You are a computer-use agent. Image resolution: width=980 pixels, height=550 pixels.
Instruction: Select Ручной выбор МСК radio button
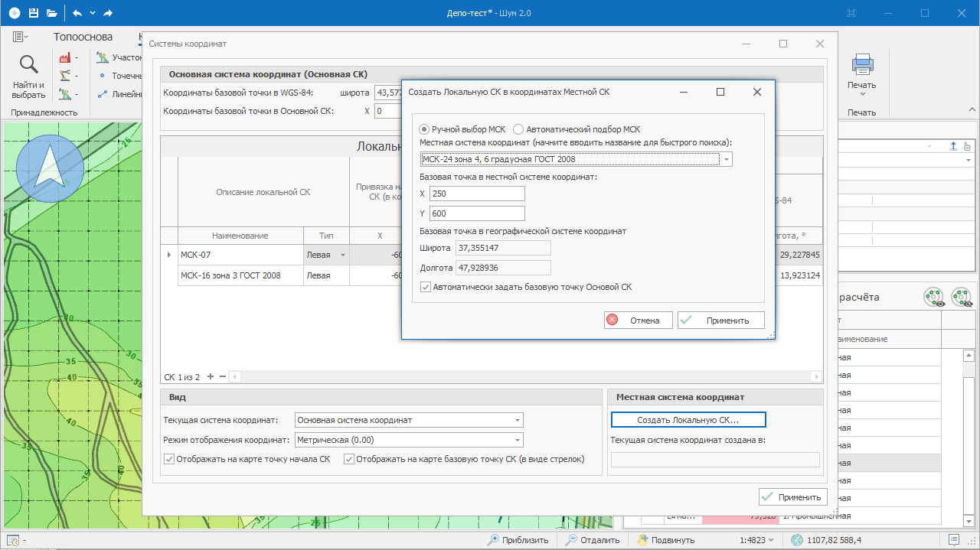tap(425, 129)
